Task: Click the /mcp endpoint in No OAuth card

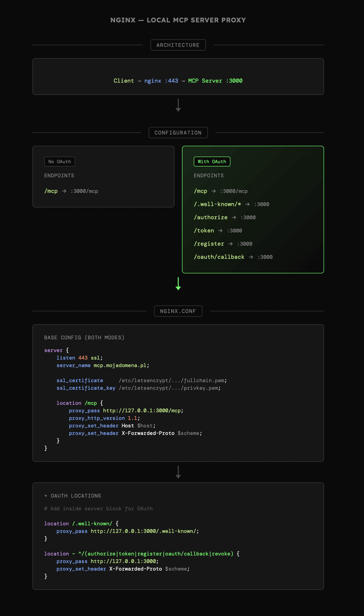Action: click(x=51, y=191)
